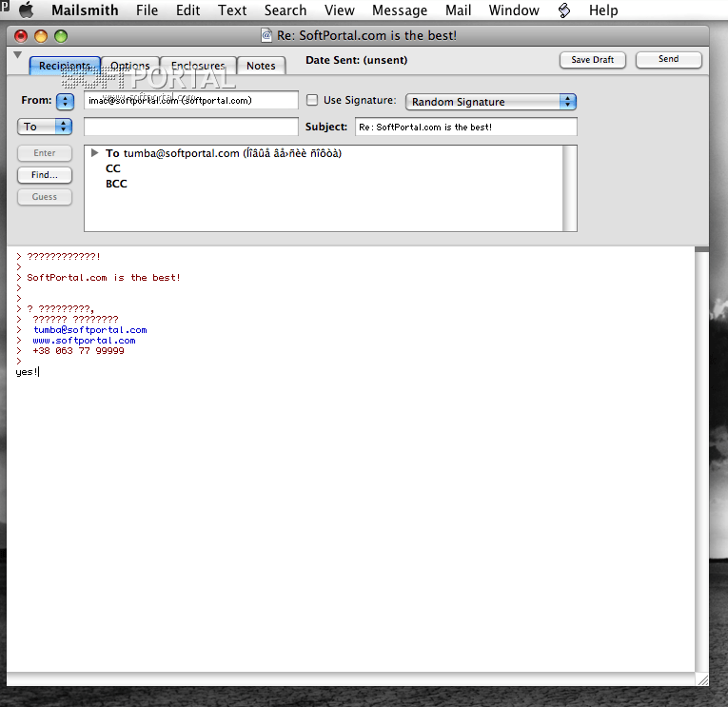The width and height of the screenshot is (728, 707).
Task: Click the document proxy icon in title bar
Action: (266, 35)
